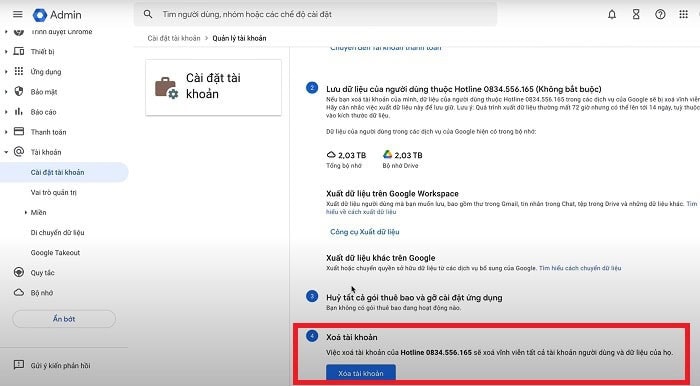Click the Xuất dữ liệu khác trên Google heading
Viewport: 700px width, 386px height.
[380, 258]
